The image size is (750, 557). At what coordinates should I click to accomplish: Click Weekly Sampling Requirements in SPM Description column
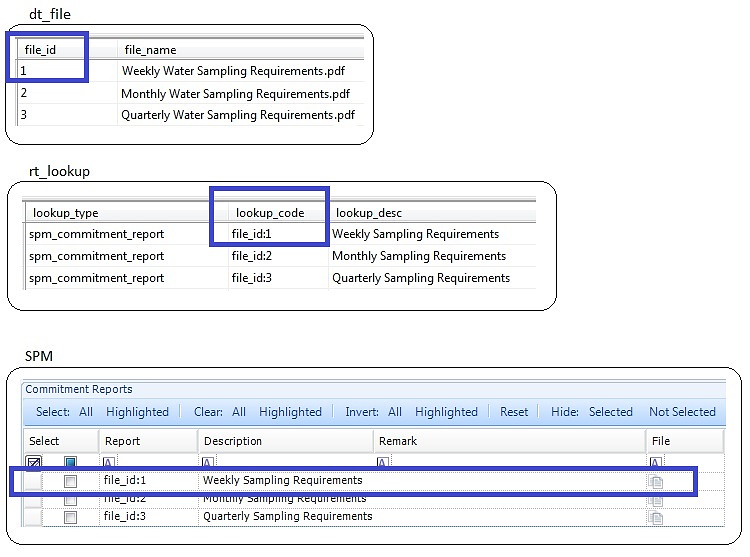pyautogui.click(x=283, y=480)
